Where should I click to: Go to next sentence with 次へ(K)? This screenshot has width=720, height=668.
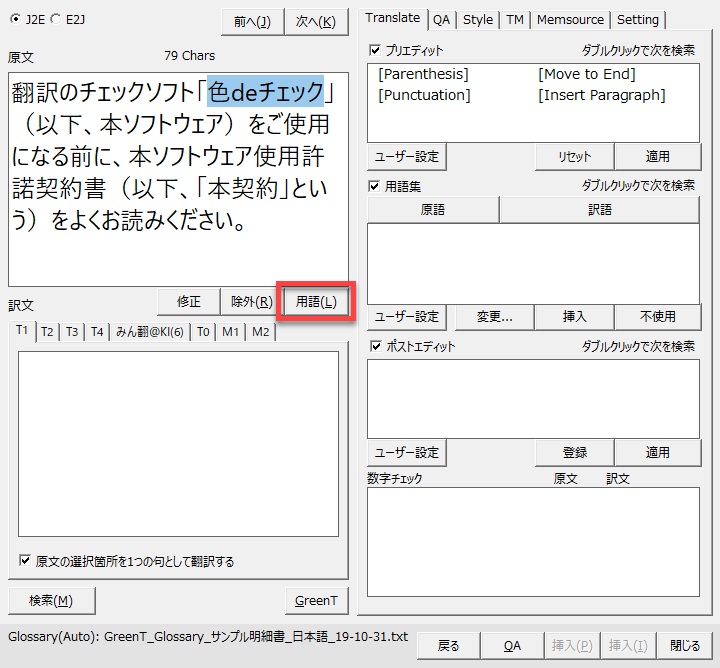(316, 21)
